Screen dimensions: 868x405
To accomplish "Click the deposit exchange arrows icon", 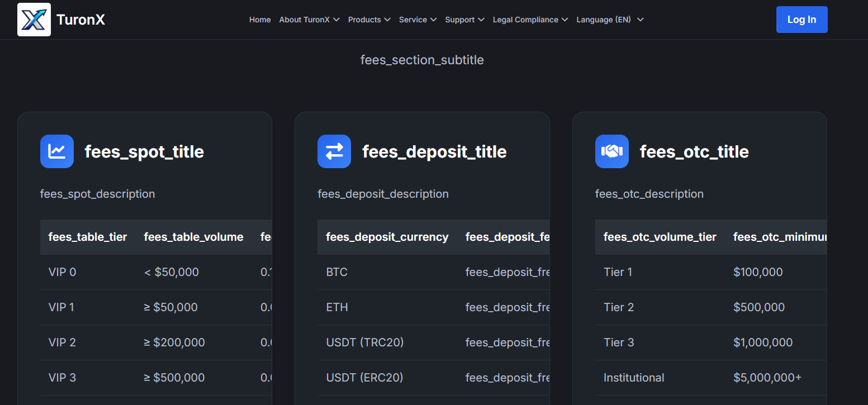I will 334,151.
